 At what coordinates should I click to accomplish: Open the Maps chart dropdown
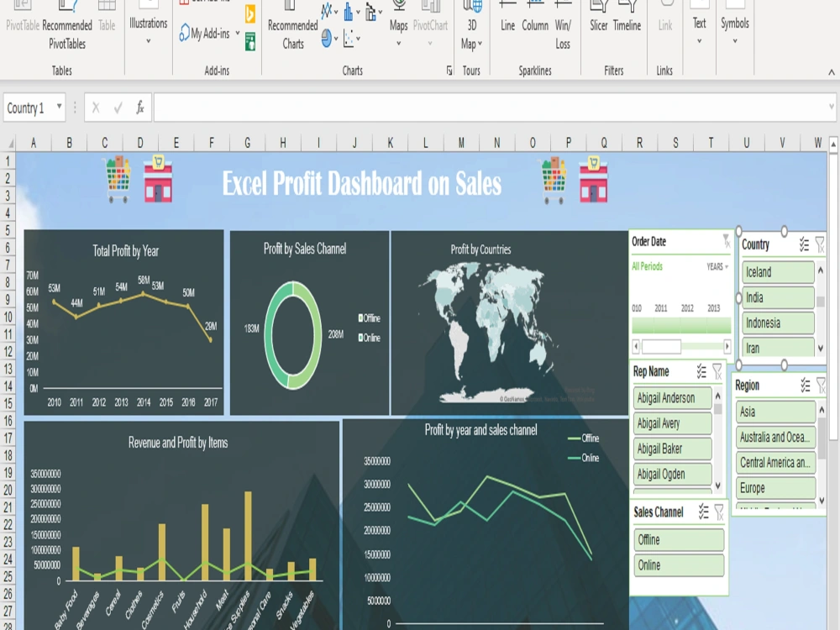[398, 24]
